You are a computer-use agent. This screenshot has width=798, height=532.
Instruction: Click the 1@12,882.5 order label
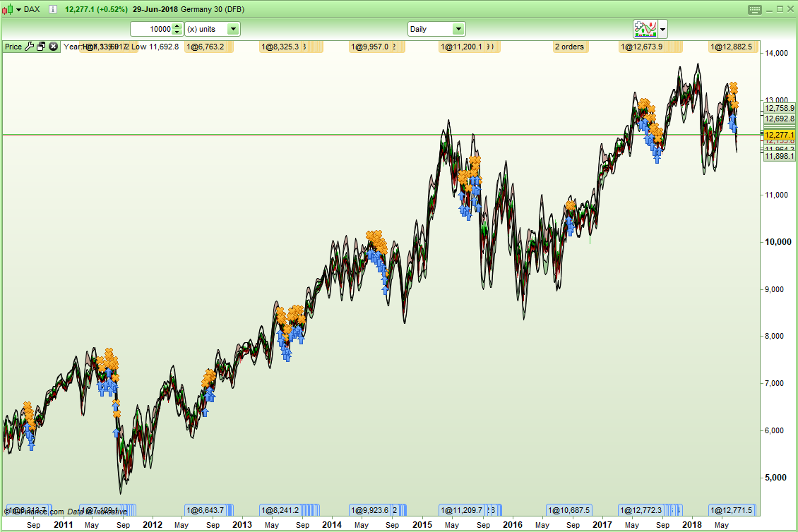point(732,47)
